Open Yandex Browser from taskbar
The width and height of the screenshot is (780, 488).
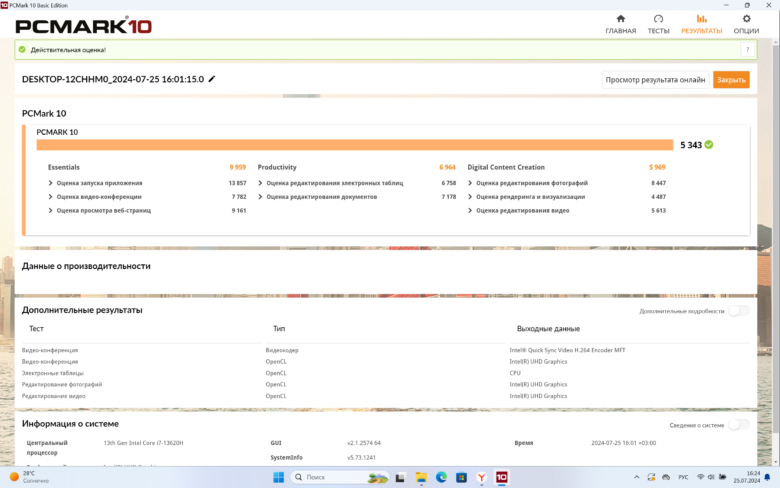click(x=482, y=478)
